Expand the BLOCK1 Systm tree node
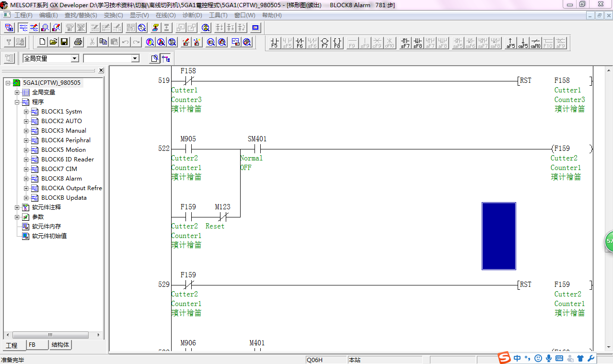The width and height of the screenshot is (613, 364). click(x=26, y=112)
